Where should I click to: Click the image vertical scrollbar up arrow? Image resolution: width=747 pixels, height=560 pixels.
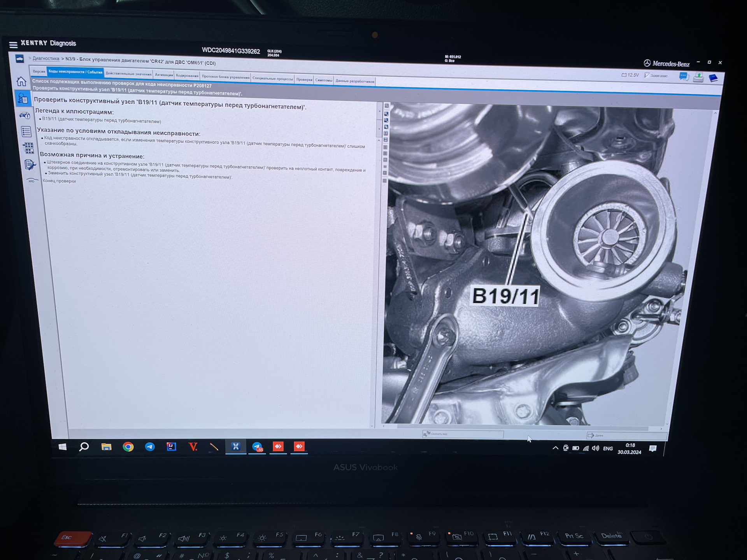point(715,113)
